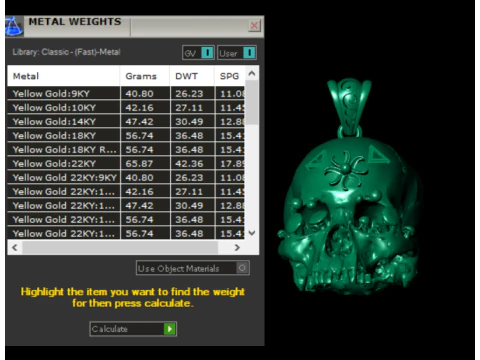Select the Yellow Gold:10KY row

click(126, 108)
